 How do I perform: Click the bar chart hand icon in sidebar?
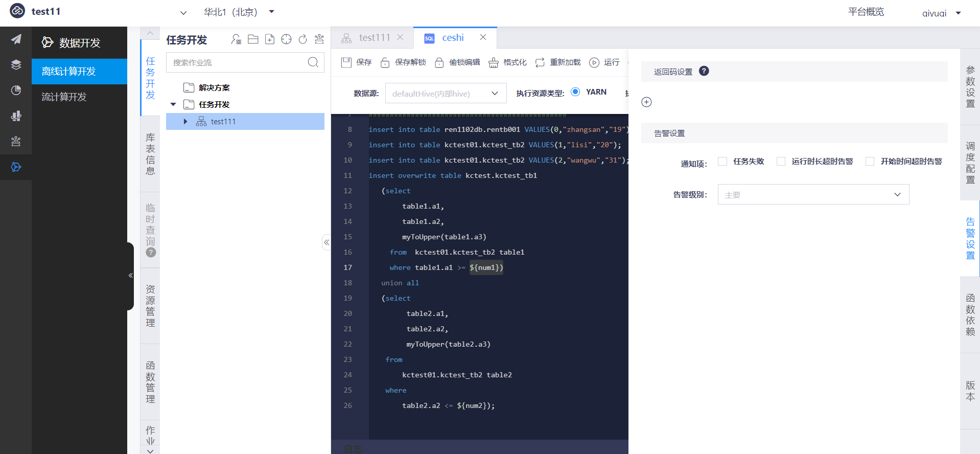16,116
